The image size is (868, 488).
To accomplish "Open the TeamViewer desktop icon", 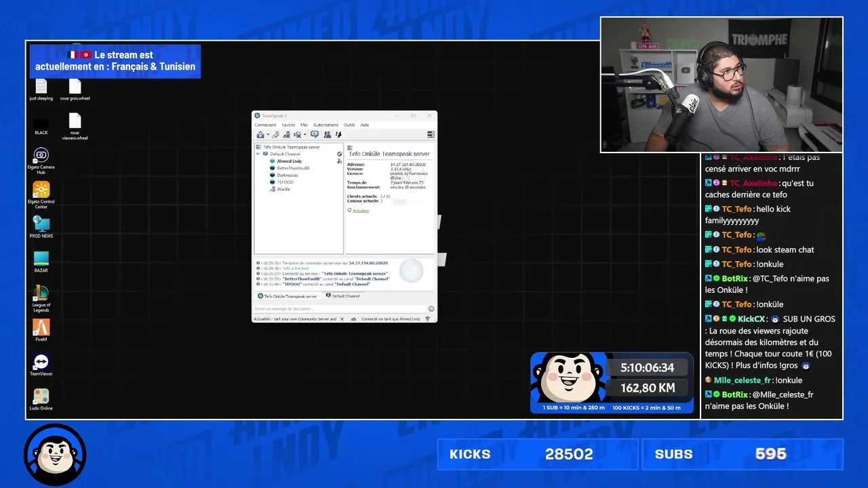I will tap(41, 365).
